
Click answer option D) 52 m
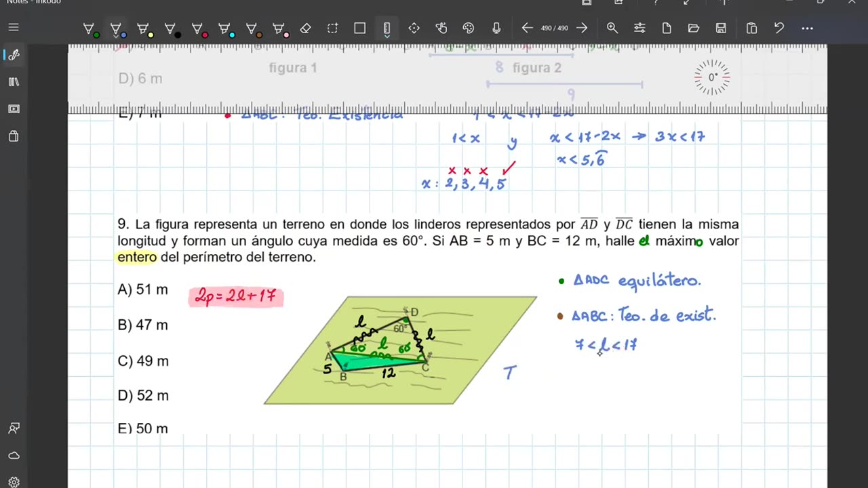tap(143, 396)
